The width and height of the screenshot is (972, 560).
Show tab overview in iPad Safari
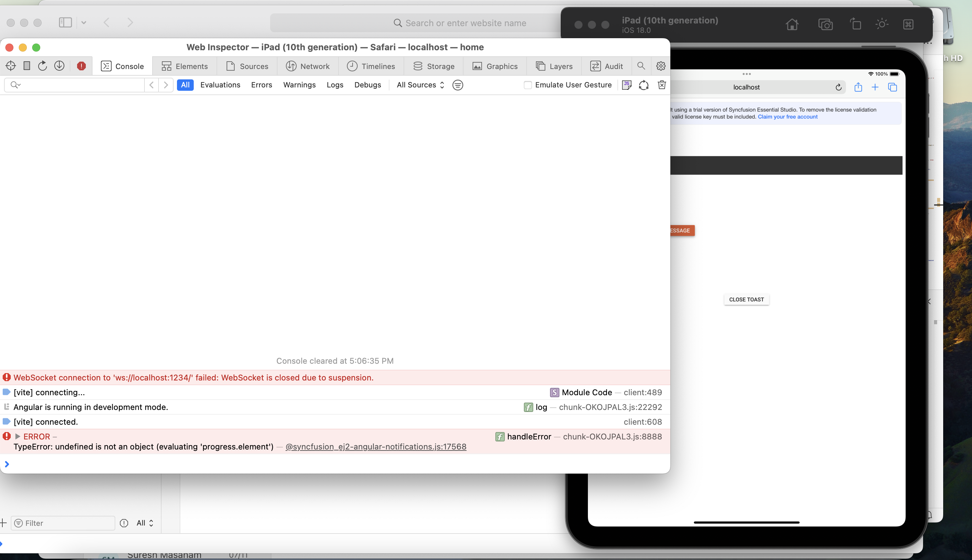892,87
